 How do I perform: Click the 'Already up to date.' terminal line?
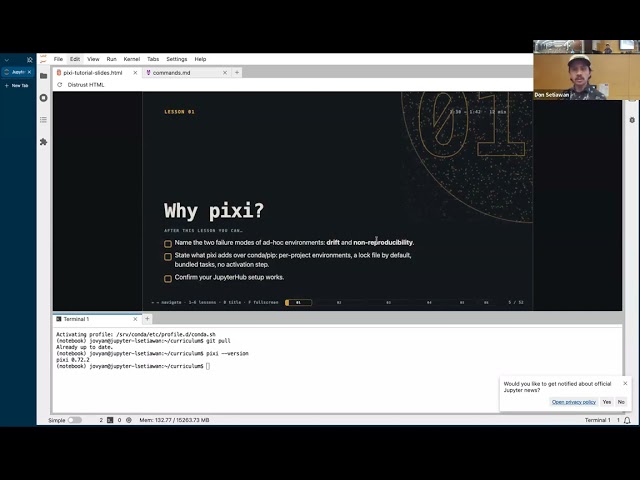84,347
